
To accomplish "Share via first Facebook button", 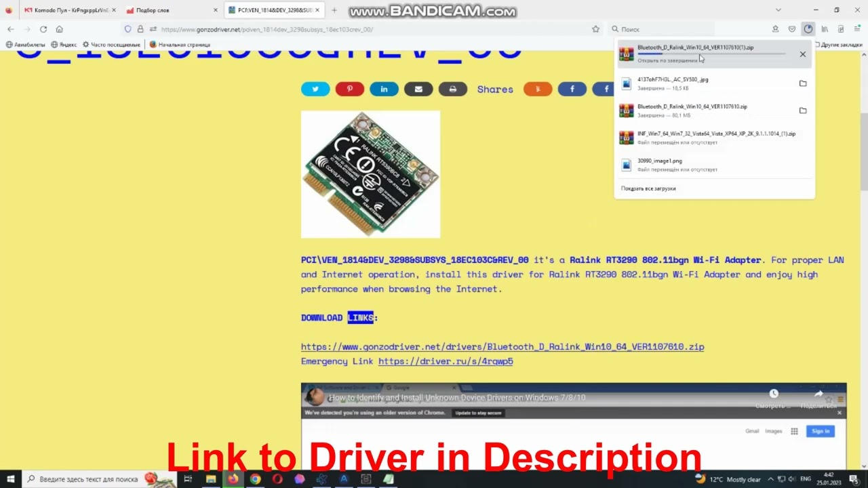I will tap(572, 89).
